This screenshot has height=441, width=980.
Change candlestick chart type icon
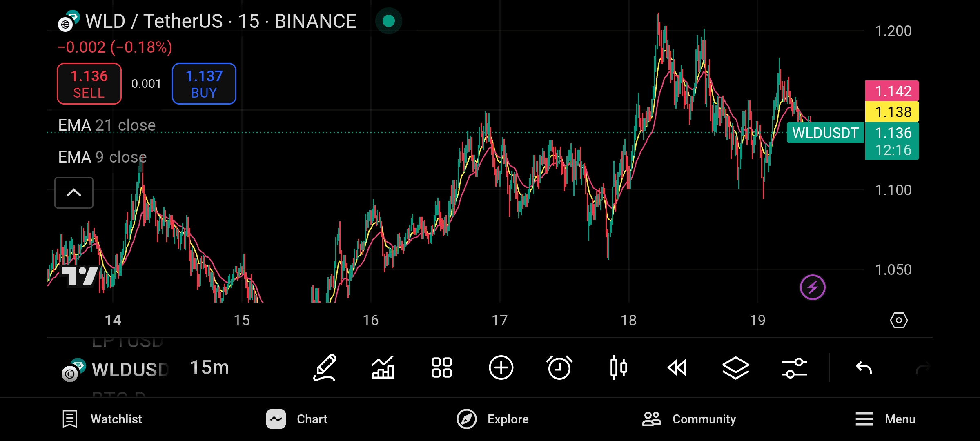tap(619, 367)
